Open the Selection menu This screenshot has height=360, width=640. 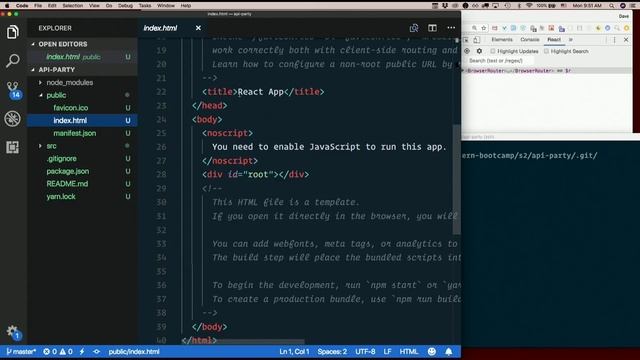coord(73,6)
